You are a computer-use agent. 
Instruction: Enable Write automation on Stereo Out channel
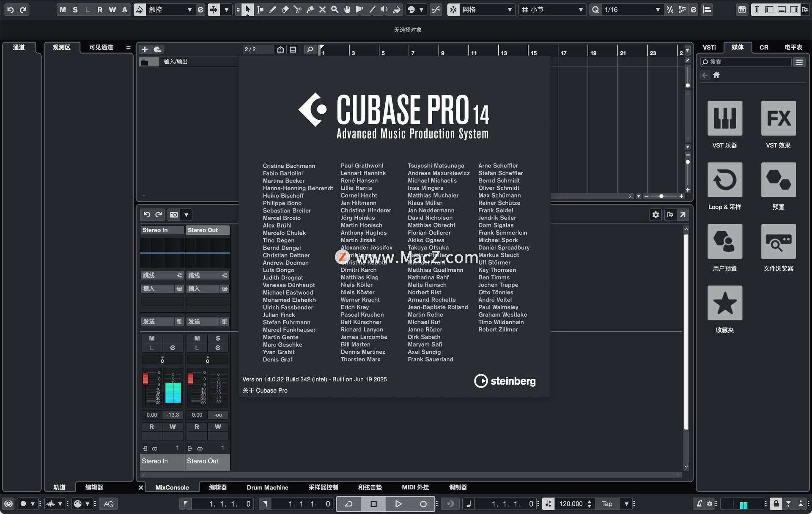point(218,427)
